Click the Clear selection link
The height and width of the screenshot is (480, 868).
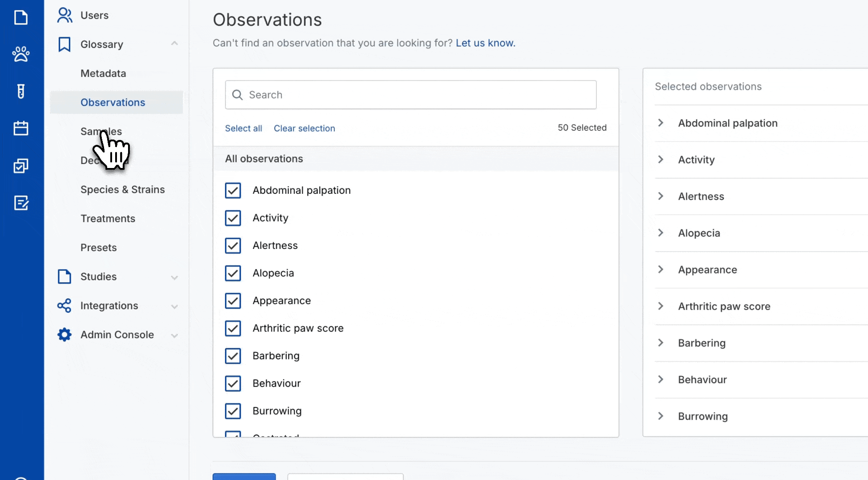[x=304, y=128]
